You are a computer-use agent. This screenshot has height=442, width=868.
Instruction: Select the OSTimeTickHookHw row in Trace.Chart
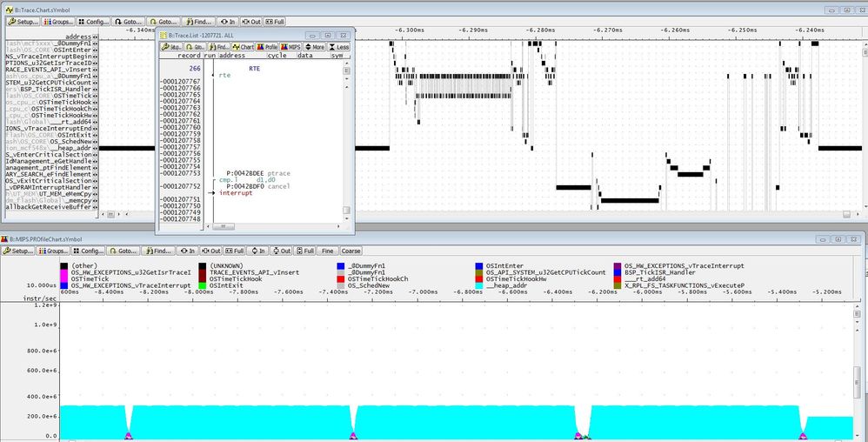click(x=52, y=115)
